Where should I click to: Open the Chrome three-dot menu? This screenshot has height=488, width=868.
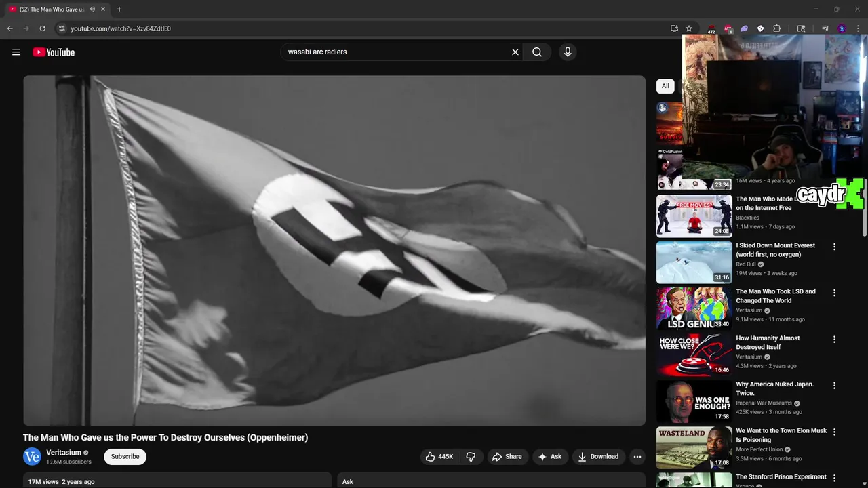[858, 28]
